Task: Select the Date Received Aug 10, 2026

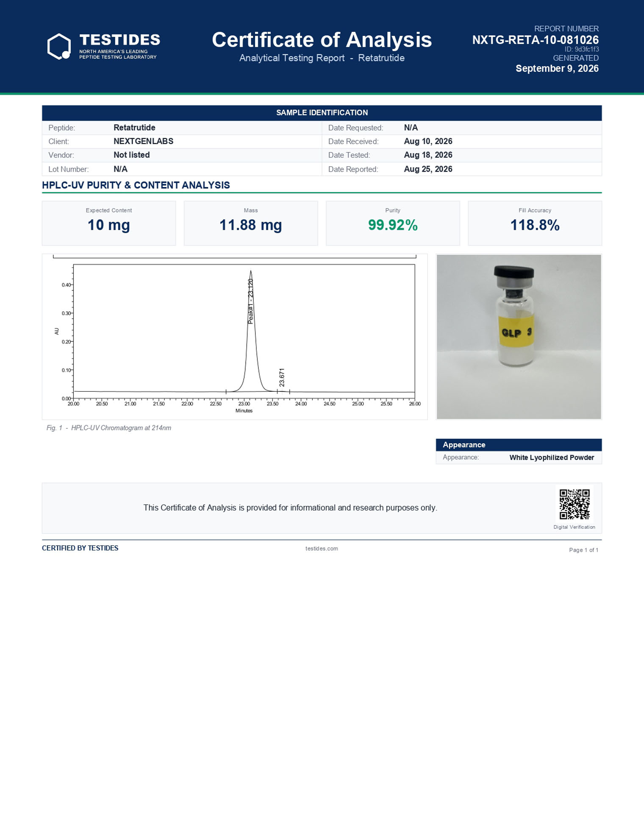Action: (428, 141)
